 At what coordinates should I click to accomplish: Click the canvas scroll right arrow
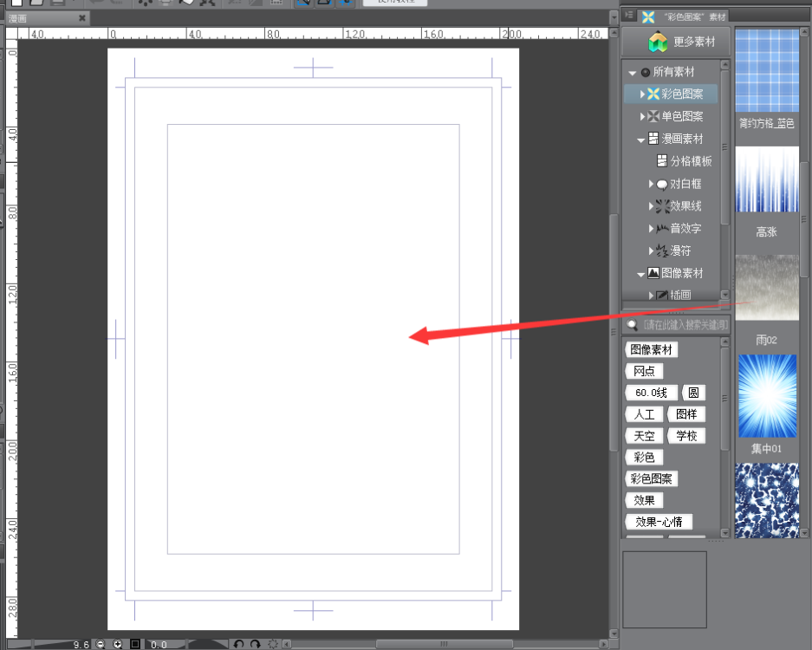click(603, 644)
